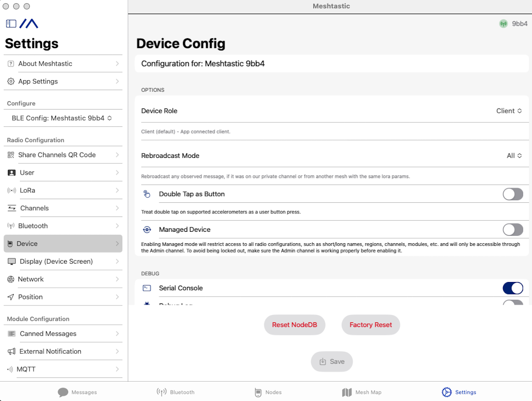
Task: Click the Meshtastic logo icon
Action: tap(29, 24)
